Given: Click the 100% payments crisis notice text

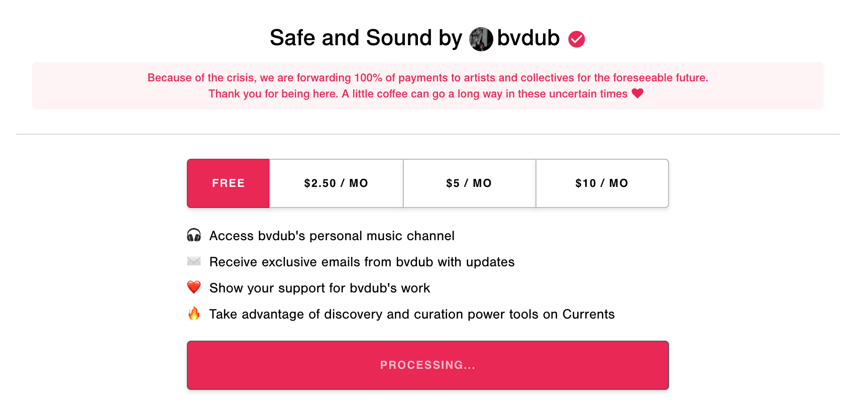Looking at the screenshot, I should click(428, 77).
